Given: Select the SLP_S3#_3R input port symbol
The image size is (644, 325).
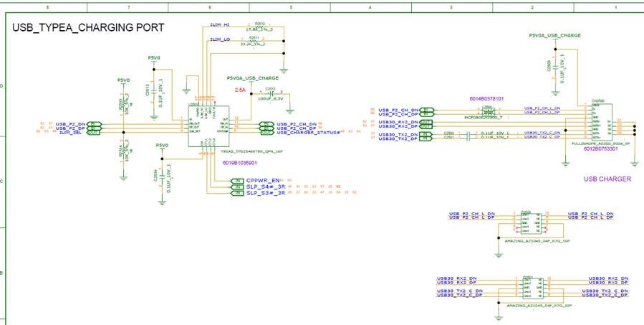Looking at the screenshot, I should [x=237, y=193].
